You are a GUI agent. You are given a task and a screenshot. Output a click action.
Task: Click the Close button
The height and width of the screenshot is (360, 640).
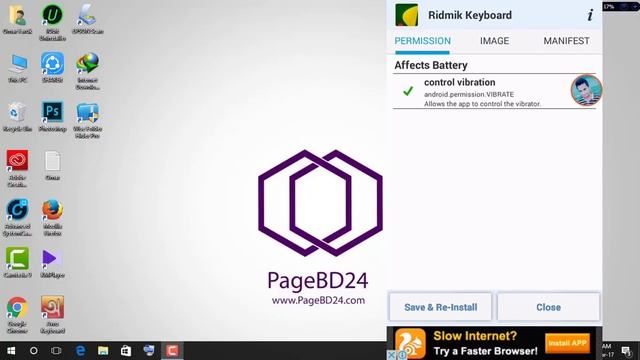click(548, 307)
